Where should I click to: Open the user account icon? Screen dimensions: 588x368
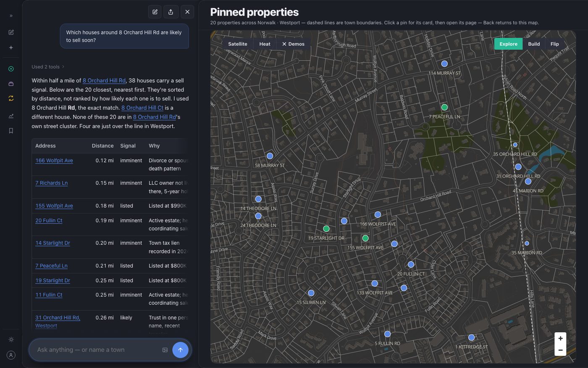click(11, 355)
